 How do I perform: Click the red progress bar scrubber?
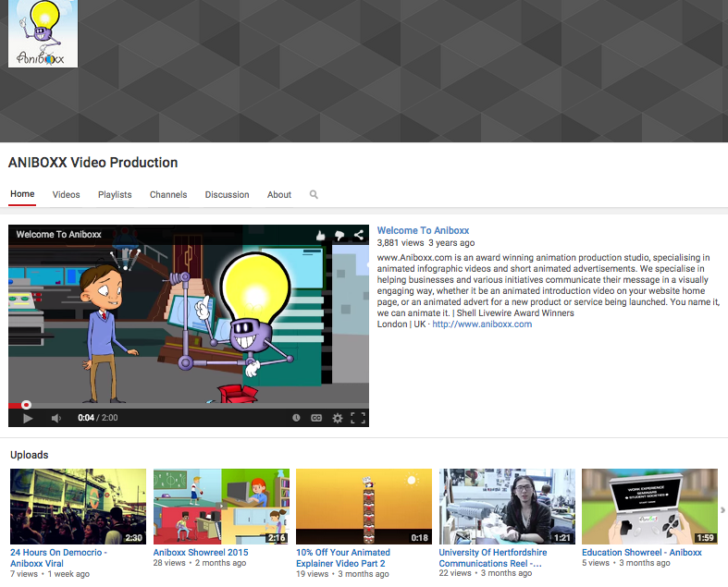click(x=27, y=405)
